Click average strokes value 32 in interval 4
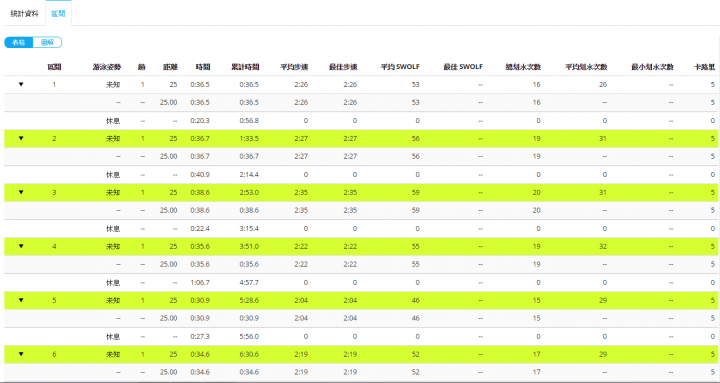 603,246
